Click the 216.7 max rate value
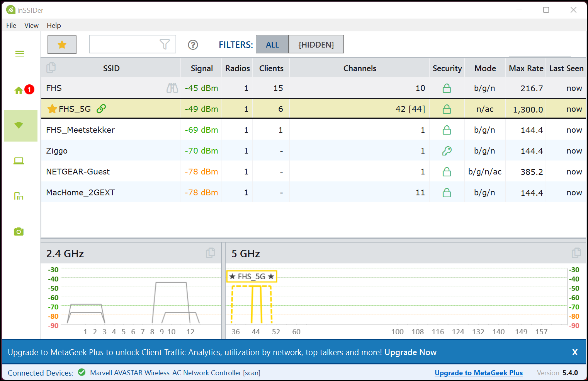 tap(532, 89)
